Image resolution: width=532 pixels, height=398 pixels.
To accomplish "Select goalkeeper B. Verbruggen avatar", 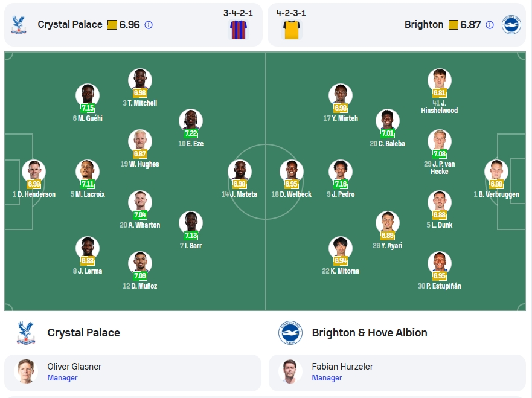I will tap(496, 172).
